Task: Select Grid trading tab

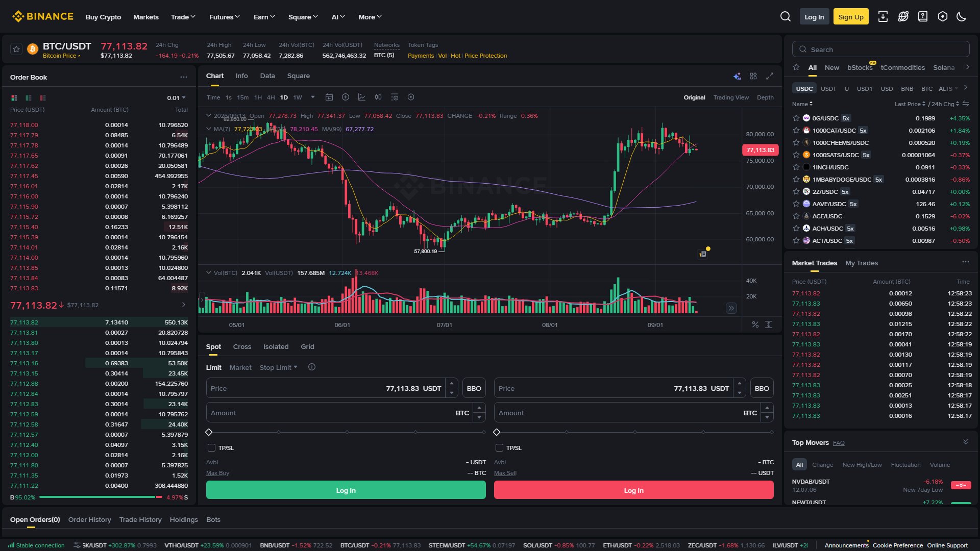Action: coord(307,346)
